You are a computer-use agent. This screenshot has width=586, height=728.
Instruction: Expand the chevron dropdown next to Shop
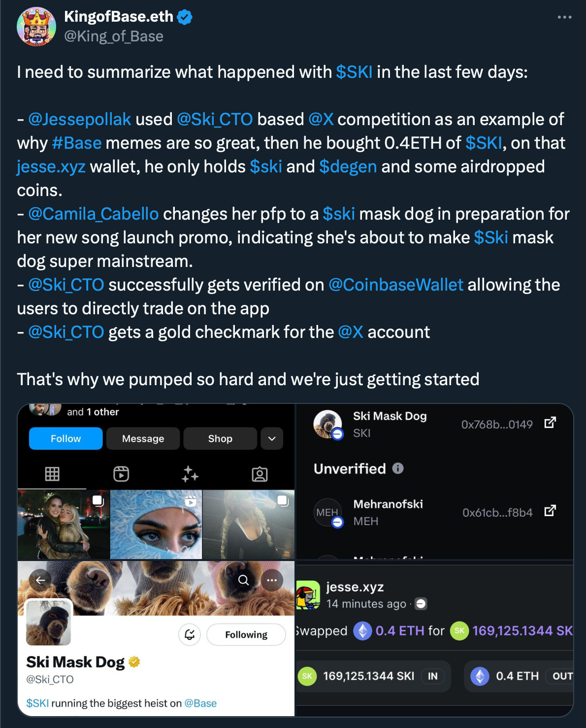[272, 438]
